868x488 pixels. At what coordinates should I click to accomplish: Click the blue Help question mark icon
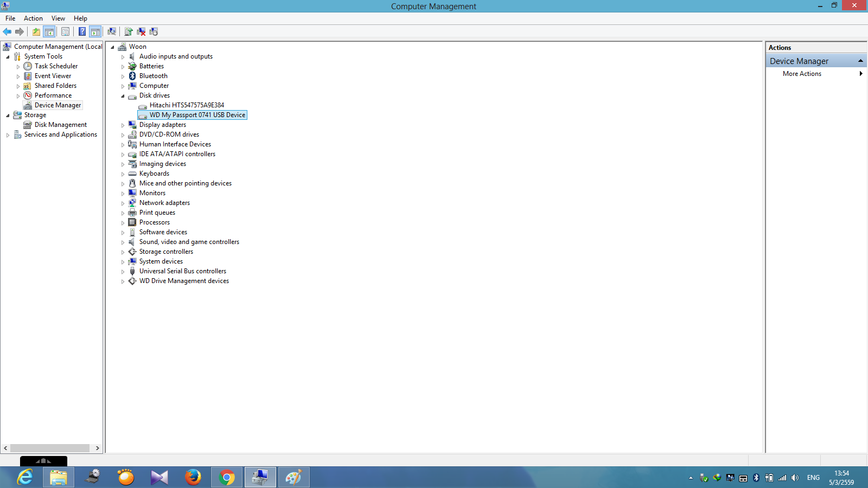pyautogui.click(x=82, y=31)
